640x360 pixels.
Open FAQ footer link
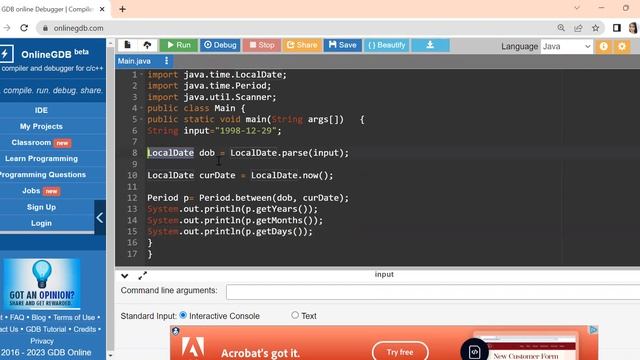17,317
